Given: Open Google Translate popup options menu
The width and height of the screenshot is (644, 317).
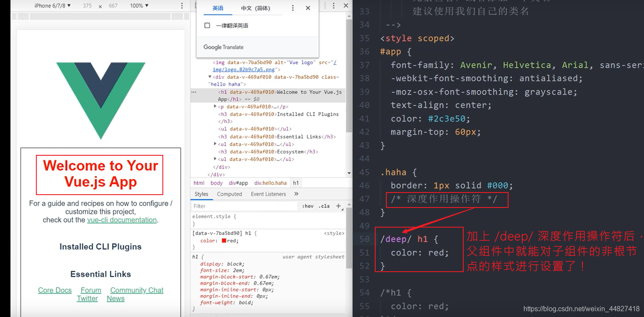Looking at the screenshot, I should point(293,8).
